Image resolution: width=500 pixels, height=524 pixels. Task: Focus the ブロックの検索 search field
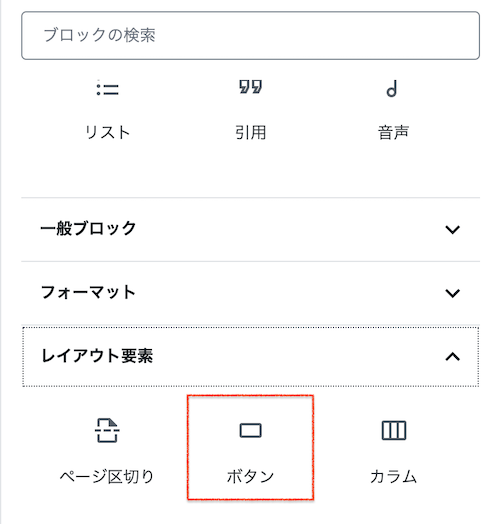point(250,35)
